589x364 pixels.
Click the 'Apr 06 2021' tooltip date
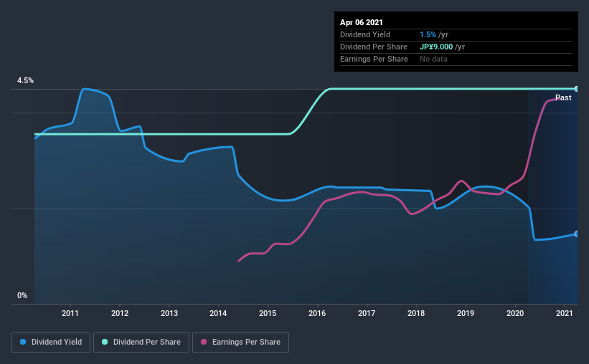362,22
